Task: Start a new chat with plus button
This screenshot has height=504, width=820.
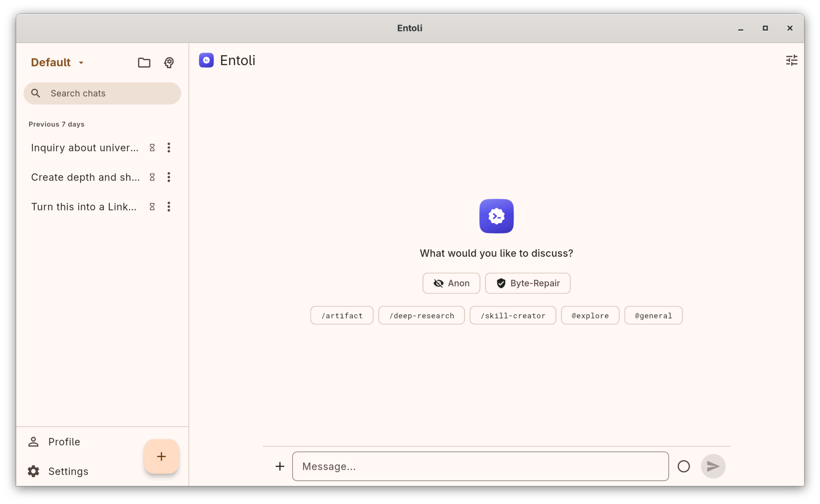Action: click(161, 456)
